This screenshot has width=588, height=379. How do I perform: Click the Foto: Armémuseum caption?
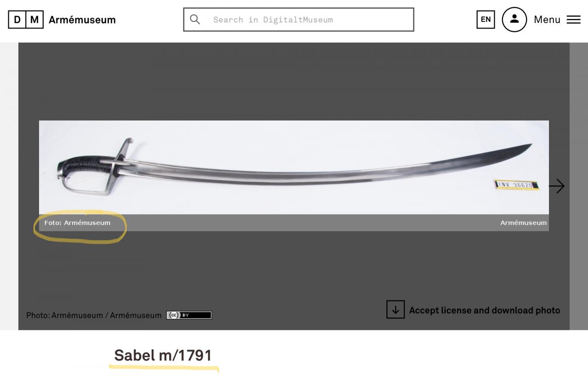(x=77, y=223)
